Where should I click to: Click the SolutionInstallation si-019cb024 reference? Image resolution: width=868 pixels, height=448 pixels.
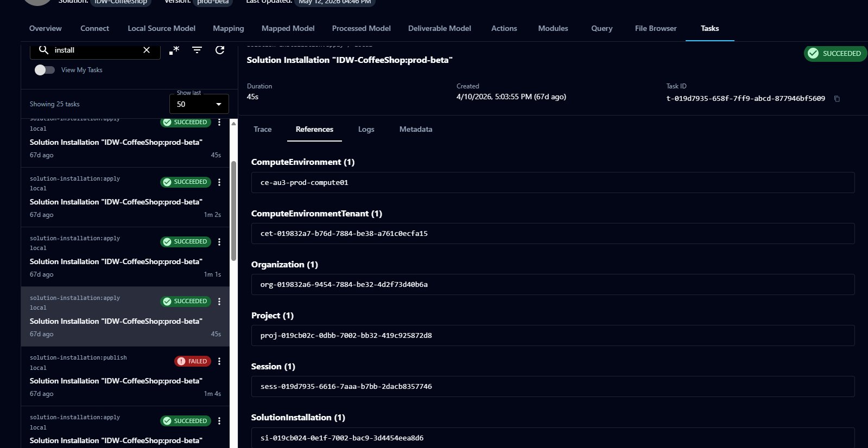[553, 438]
